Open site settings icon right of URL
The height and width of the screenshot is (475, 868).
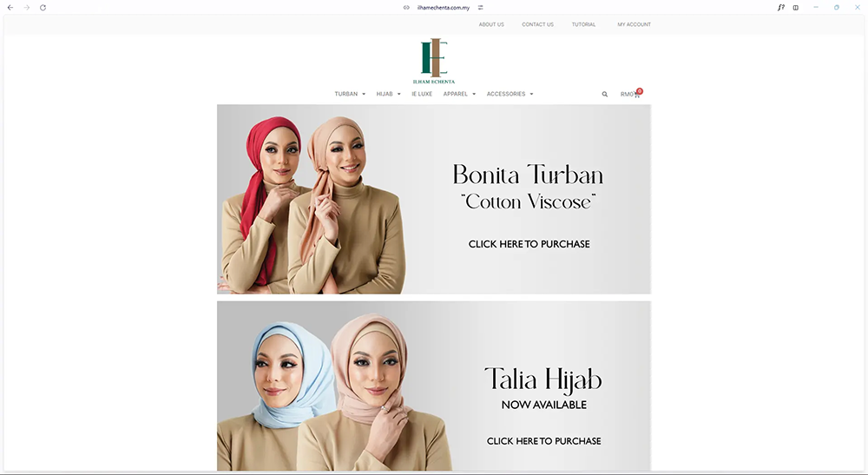pyautogui.click(x=481, y=7)
